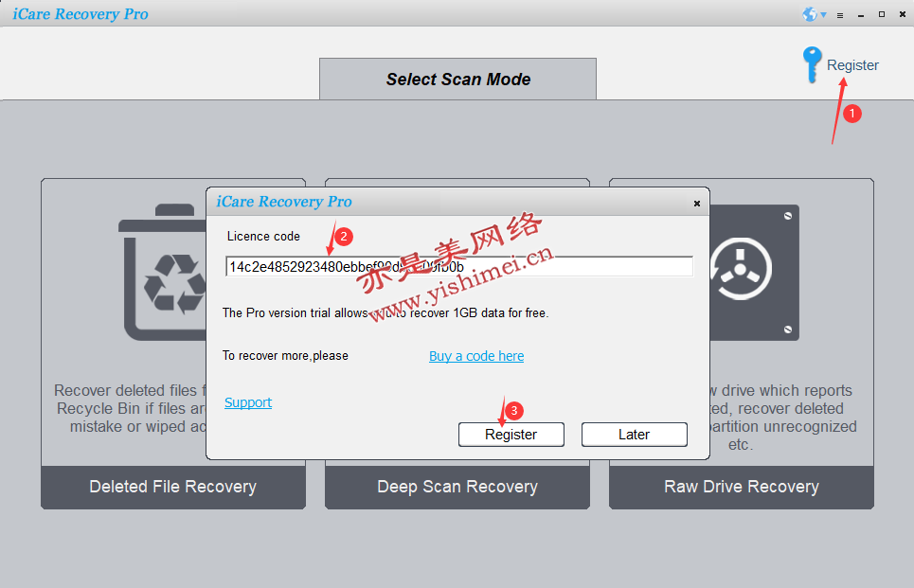
Task: Choose Deep Scan Recovery mode
Action: (457, 488)
